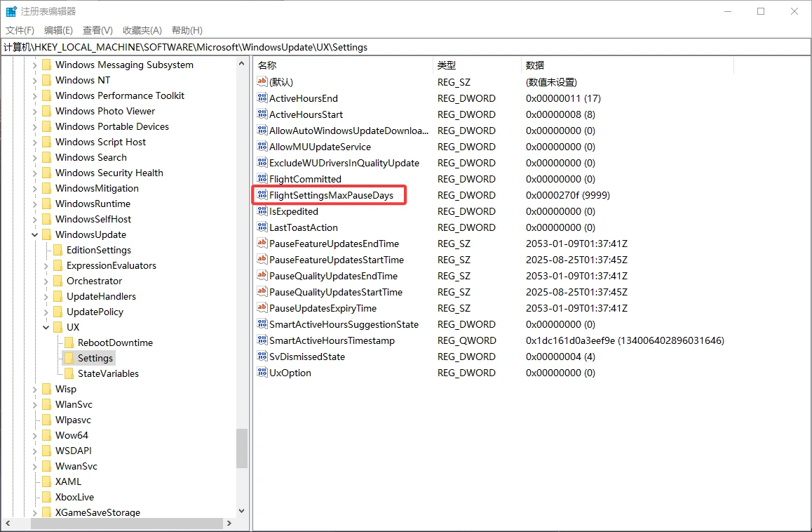Click the tree vertical scrollbar thumb
The height and width of the screenshot is (532, 812).
pyautogui.click(x=241, y=448)
